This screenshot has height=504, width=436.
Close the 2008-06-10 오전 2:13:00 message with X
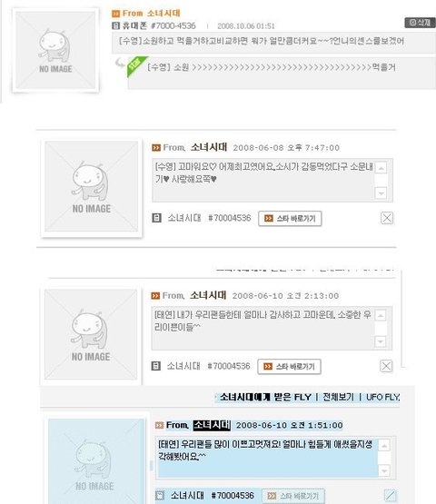386,366
